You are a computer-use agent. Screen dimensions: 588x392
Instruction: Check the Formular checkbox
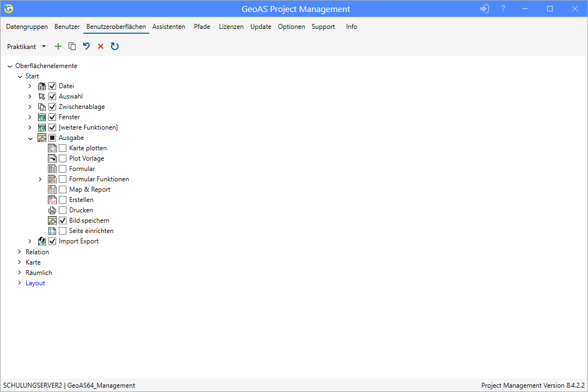coord(63,169)
